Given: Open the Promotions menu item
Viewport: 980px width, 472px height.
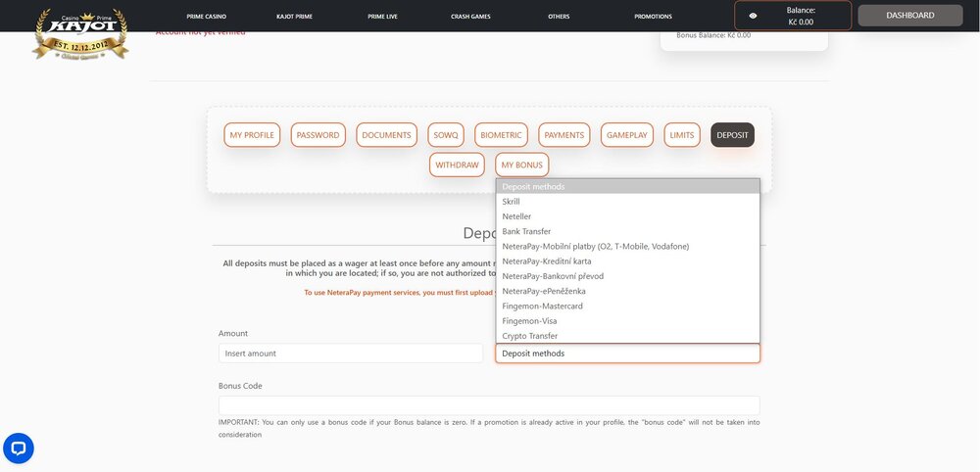Looking at the screenshot, I should click(x=653, y=17).
